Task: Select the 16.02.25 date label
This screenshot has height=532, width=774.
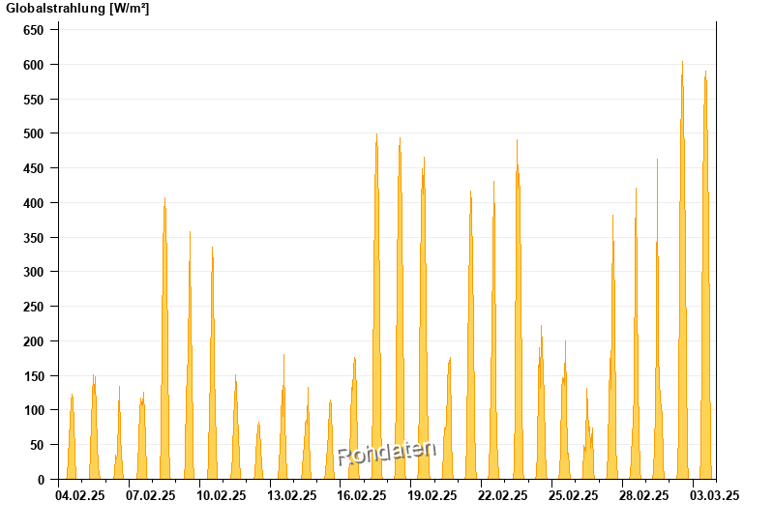Action: [x=362, y=495]
